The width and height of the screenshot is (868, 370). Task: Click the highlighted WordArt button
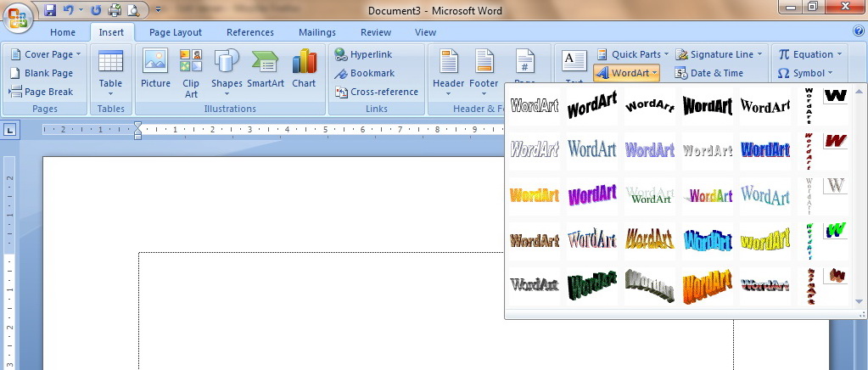[627, 73]
